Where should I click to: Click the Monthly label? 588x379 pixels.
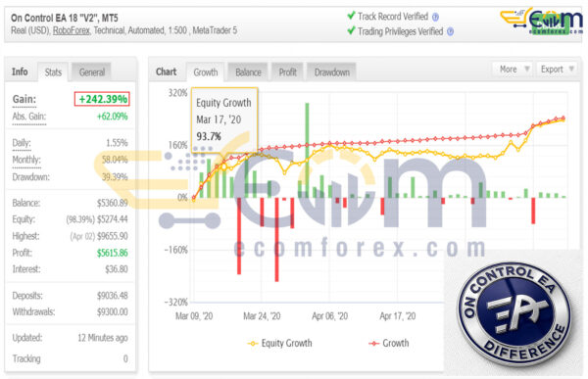coord(26,160)
